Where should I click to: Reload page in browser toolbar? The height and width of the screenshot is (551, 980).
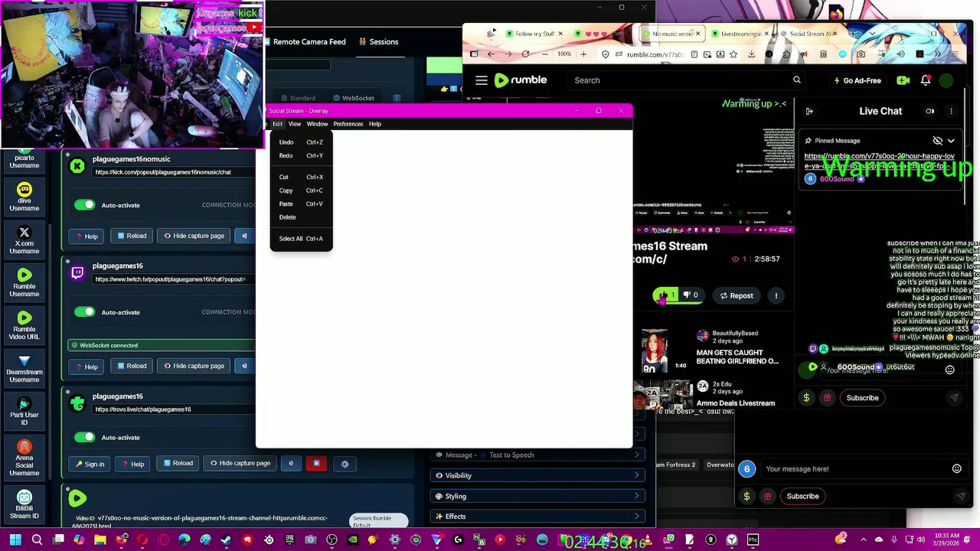click(525, 54)
